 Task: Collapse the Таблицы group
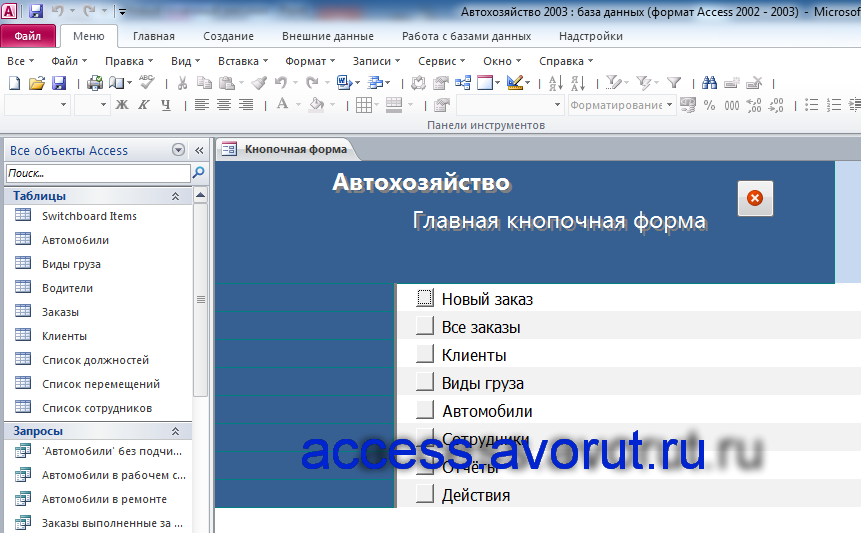[x=175, y=196]
